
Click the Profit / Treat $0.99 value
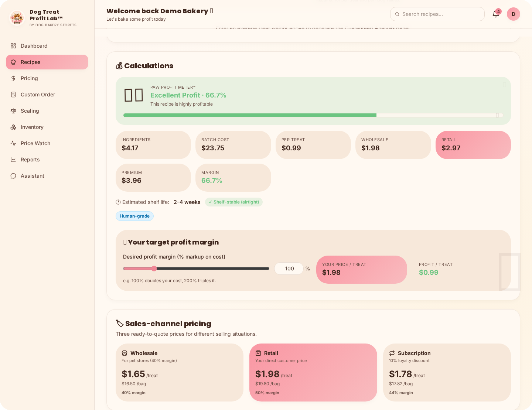pyautogui.click(x=429, y=273)
